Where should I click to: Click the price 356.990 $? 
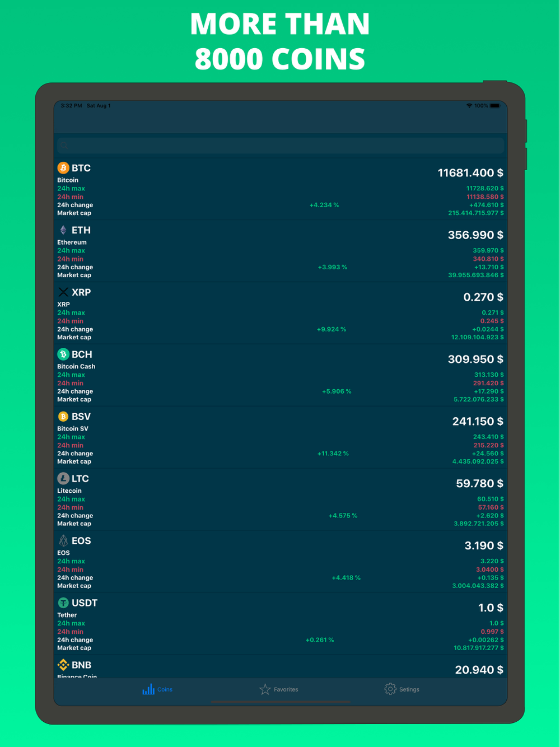[475, 235]
